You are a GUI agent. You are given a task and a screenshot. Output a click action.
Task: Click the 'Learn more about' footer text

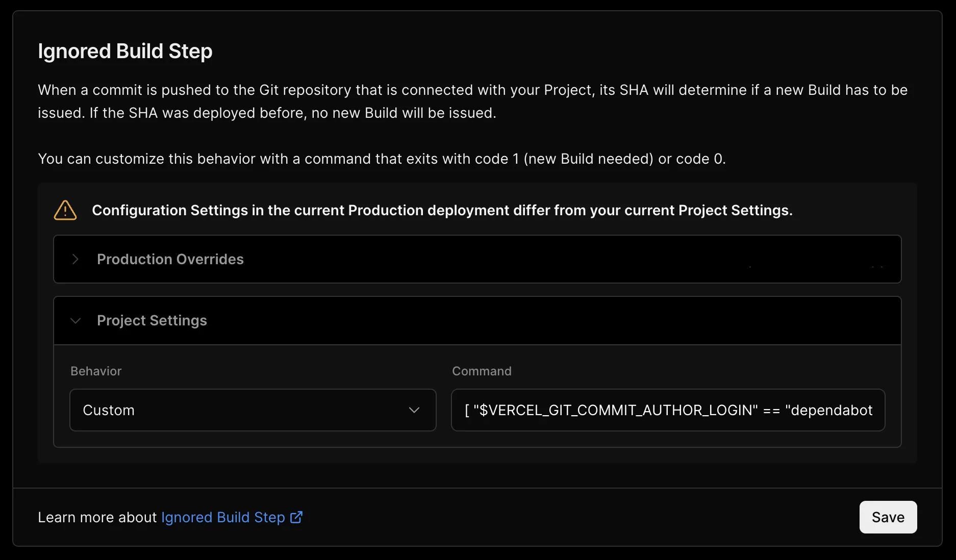pyautogui.click(x=97, y=517)
